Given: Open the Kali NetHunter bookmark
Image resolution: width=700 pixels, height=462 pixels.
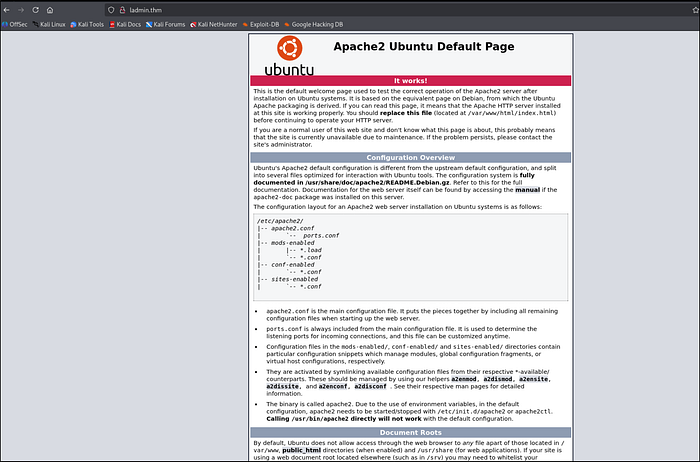Looking at the screenshot, I should pyautogui.click(x=214, y=25).
